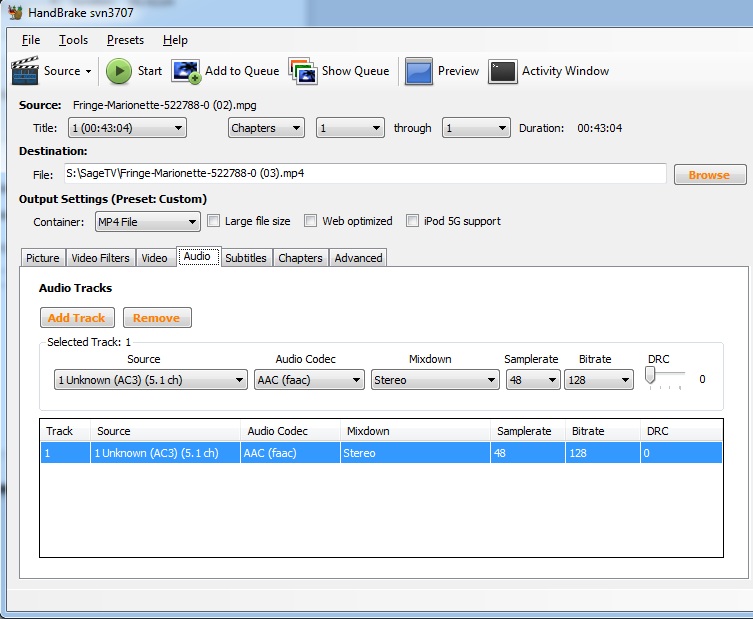Open the Chapters mode dropdown

(x=266, y=128)
